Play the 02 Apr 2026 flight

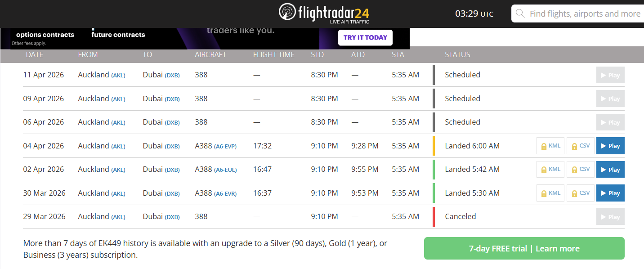point(610,170)
